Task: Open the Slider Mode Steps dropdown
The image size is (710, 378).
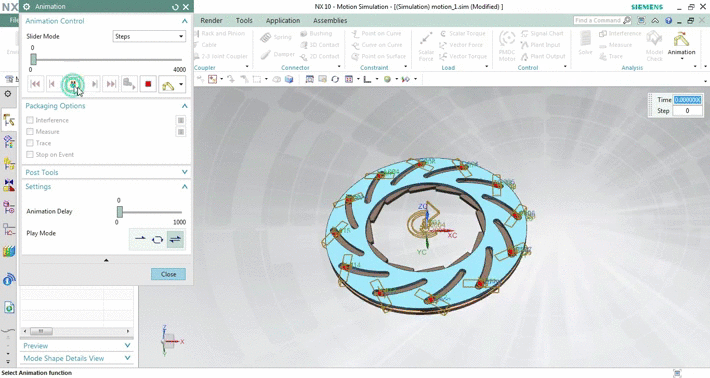Action: [x=149, y=36]
